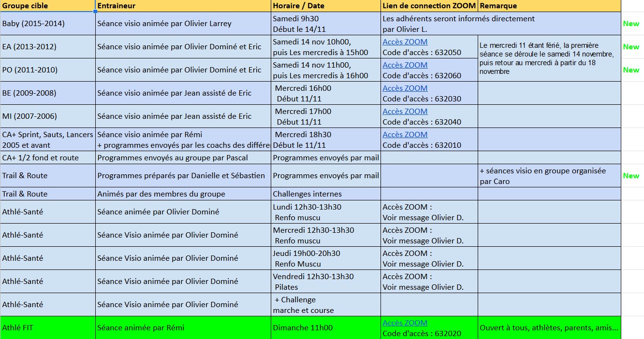Click the 'EA (2013-2012)' group cell
Screen dimensions: 644x339
pyautogui.click(x=48, y=47)
